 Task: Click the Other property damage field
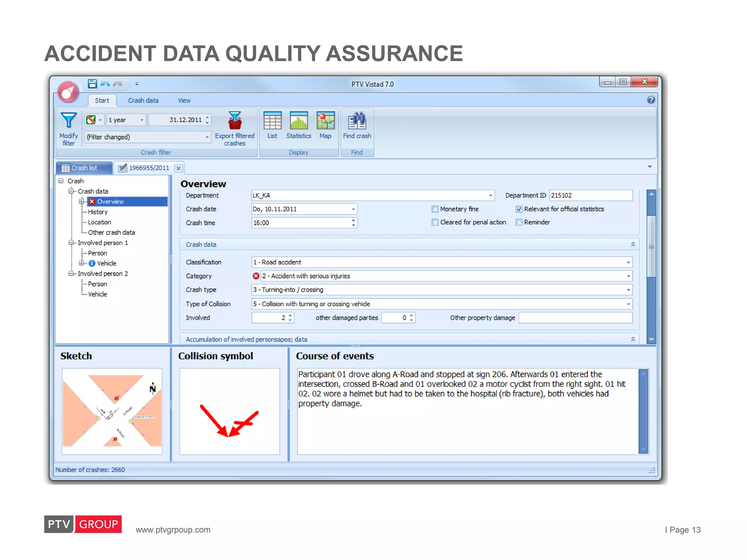pyautogui.click(x=575, y=318)
